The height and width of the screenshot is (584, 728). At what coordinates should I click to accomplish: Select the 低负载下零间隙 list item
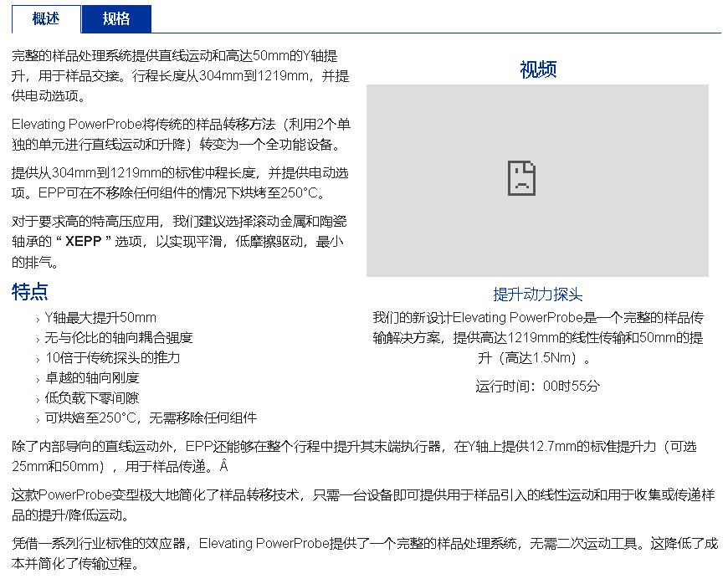(x=92, y=398)
